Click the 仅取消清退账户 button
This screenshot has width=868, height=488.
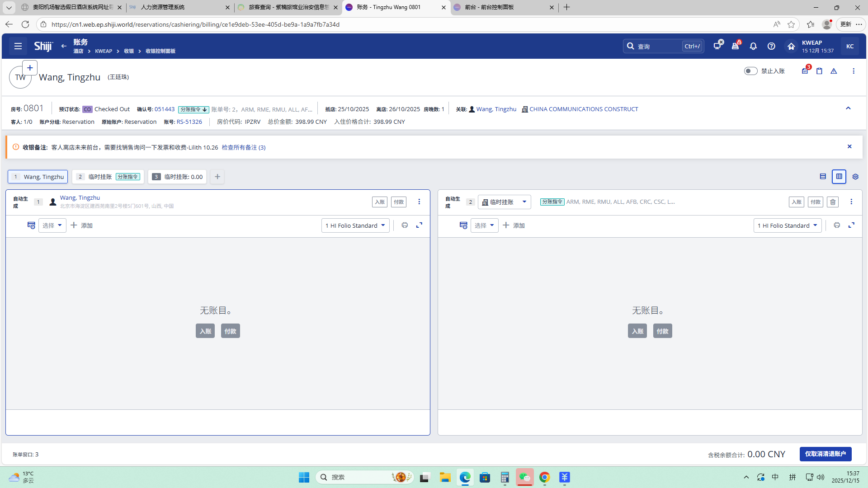[825, 454]
